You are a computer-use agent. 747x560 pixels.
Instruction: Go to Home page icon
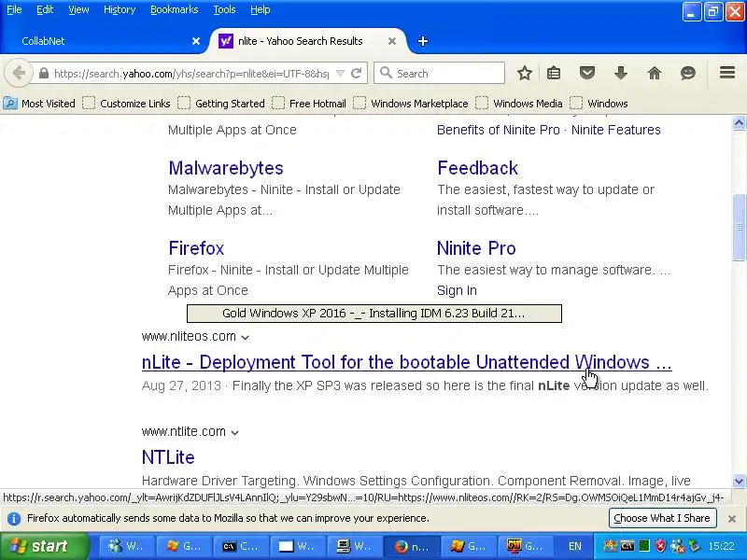pyautogui.click(x=655, y=74)
